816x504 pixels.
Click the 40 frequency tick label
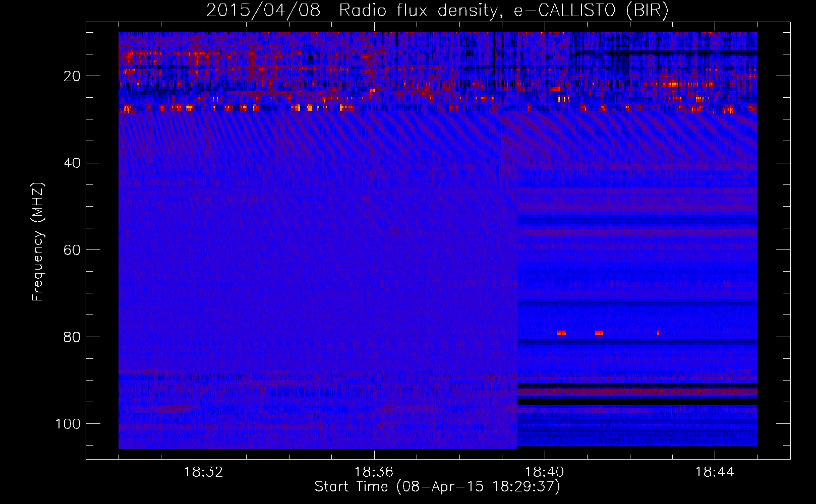point(73,163)
